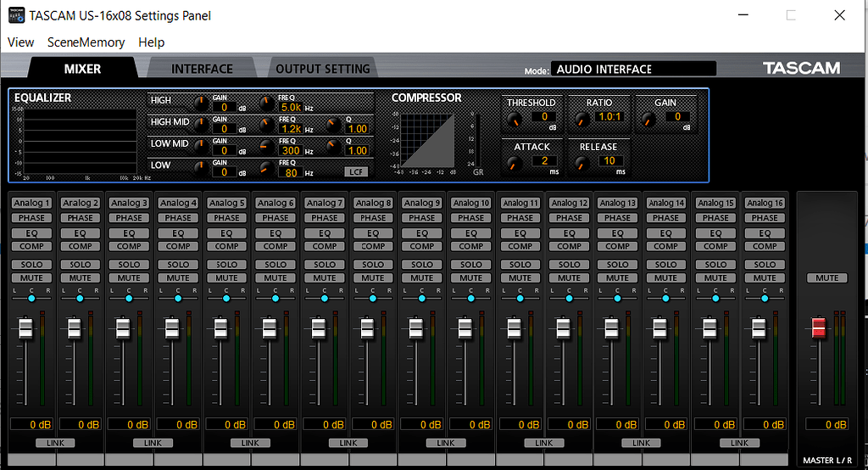
Task: Select the Analog 1 channel name
Action: point(31,203)
